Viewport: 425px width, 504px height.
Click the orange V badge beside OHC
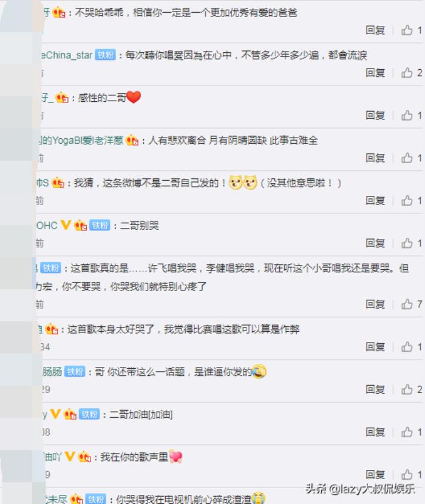pyautogui.click(x=66, y=225)
